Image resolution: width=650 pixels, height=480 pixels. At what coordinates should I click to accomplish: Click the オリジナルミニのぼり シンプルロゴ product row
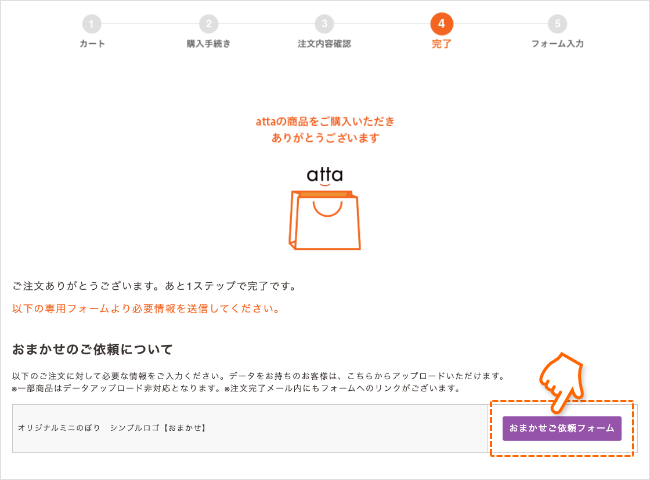[250, 428]
